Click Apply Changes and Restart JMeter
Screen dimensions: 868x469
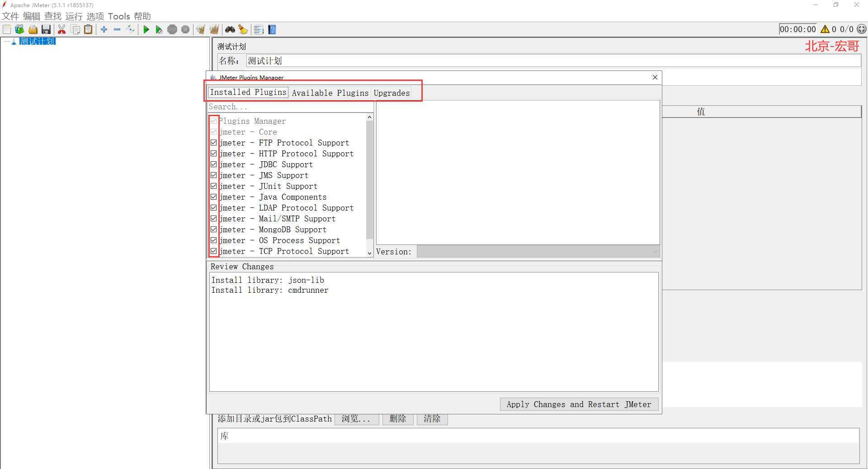click(579, 404)
